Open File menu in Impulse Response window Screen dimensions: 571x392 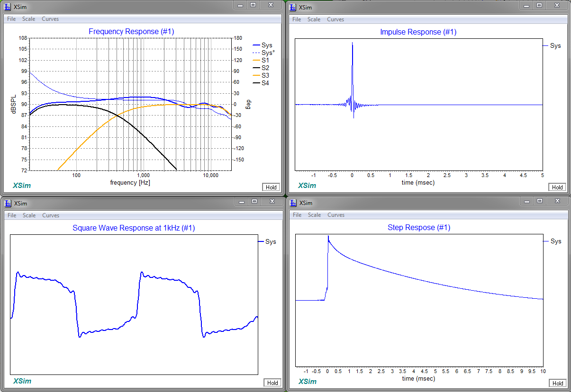pos(297,19)
